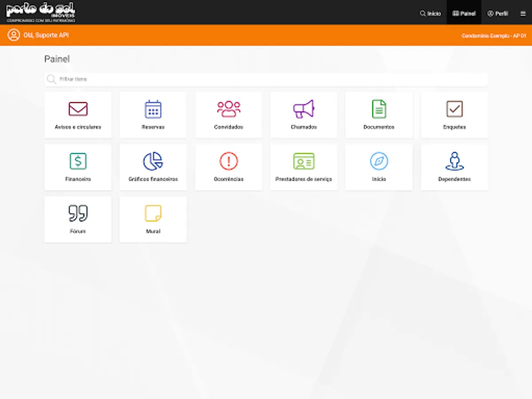This screenshot has height=399, width=532.
Task: Open the Mural sticky note icon
Action: click(153, 213)
